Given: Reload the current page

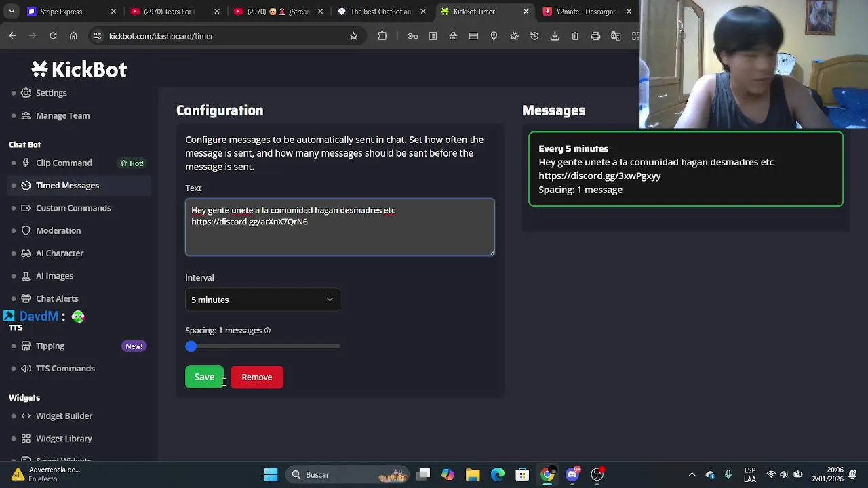Looking at the screenshot, I should [53, 36].
